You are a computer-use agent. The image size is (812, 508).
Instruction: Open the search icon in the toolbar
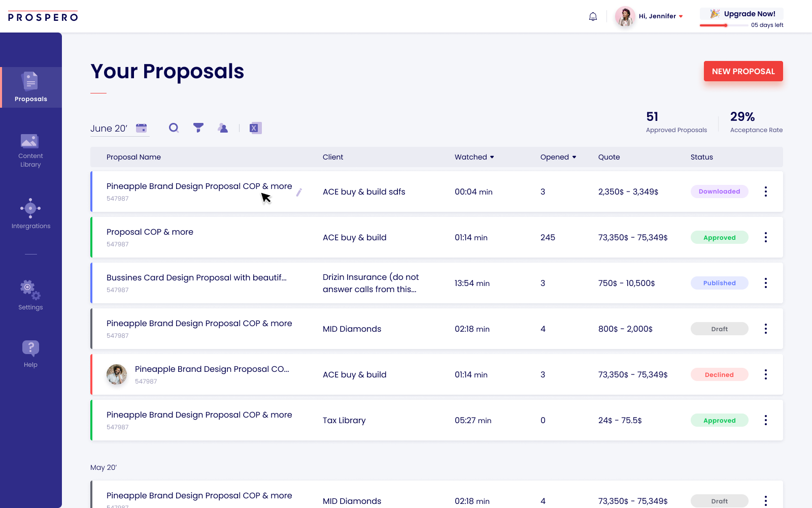(174, 128)
